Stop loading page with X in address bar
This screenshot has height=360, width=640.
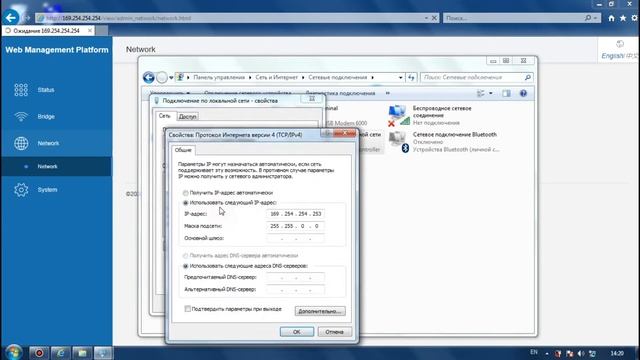click(x=434, y=18)
